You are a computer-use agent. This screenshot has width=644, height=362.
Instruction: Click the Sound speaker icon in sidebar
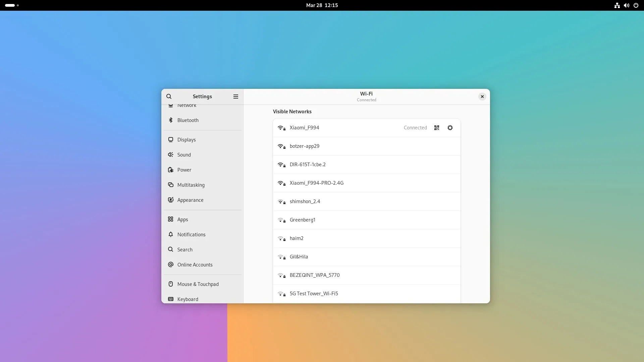point(171,155)
